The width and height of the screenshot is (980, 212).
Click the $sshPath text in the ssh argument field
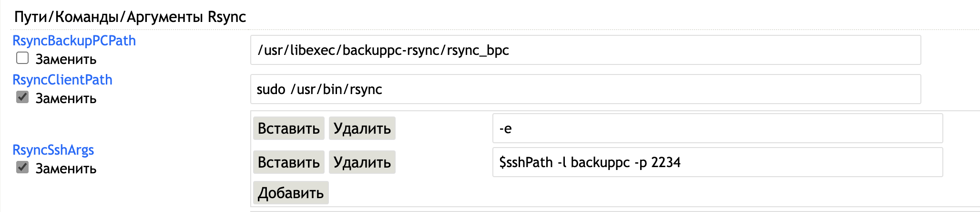tap(526, 162)
